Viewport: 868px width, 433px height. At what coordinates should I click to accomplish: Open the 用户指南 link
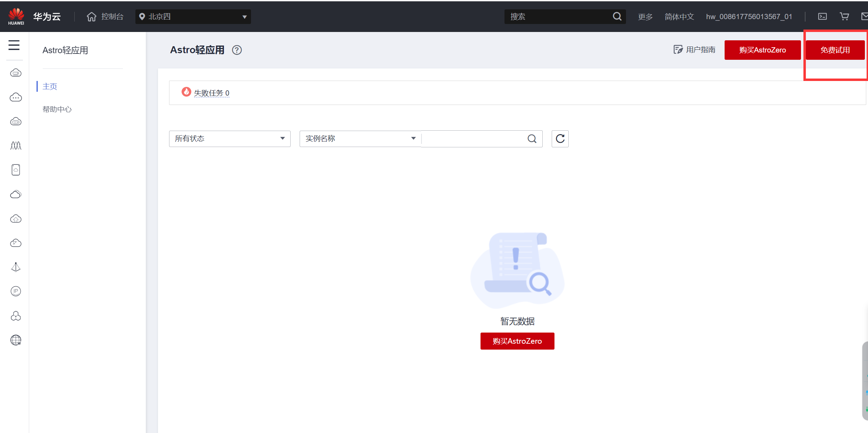pyautogui.click(x=694, y=50)
